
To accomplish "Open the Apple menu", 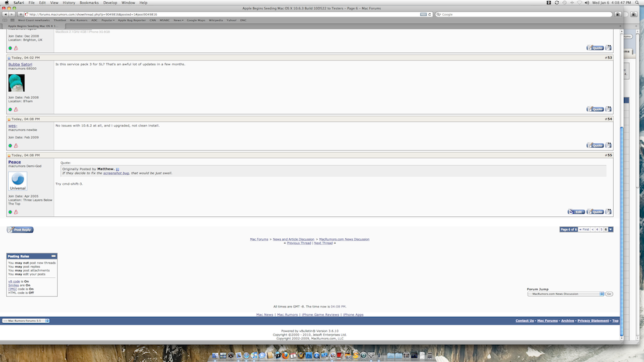I will 6,3.
